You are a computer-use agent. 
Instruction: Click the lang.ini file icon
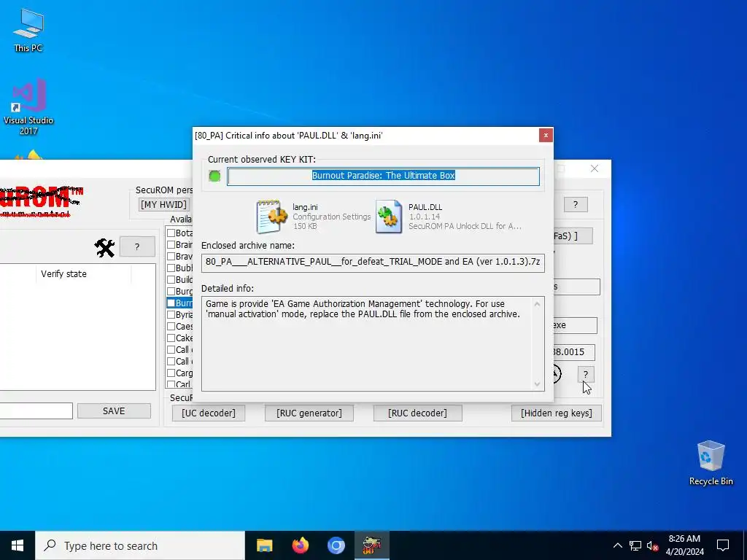(x=271, y=217)
